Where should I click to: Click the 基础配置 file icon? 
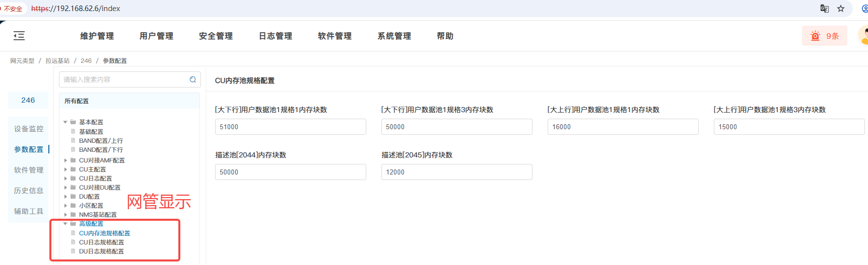pyautogui.click(x=73, y=131)
